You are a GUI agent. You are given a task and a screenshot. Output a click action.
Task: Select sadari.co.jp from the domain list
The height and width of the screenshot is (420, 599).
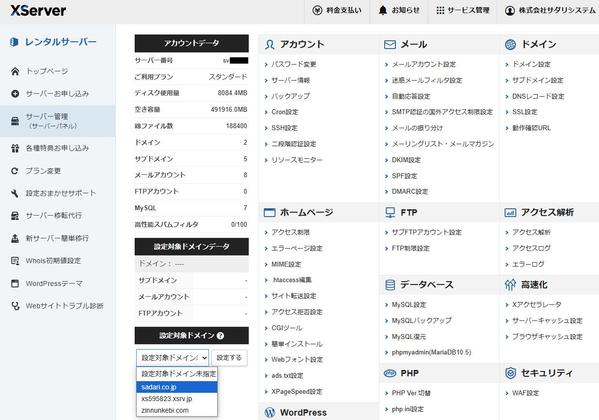pos(177,387)
